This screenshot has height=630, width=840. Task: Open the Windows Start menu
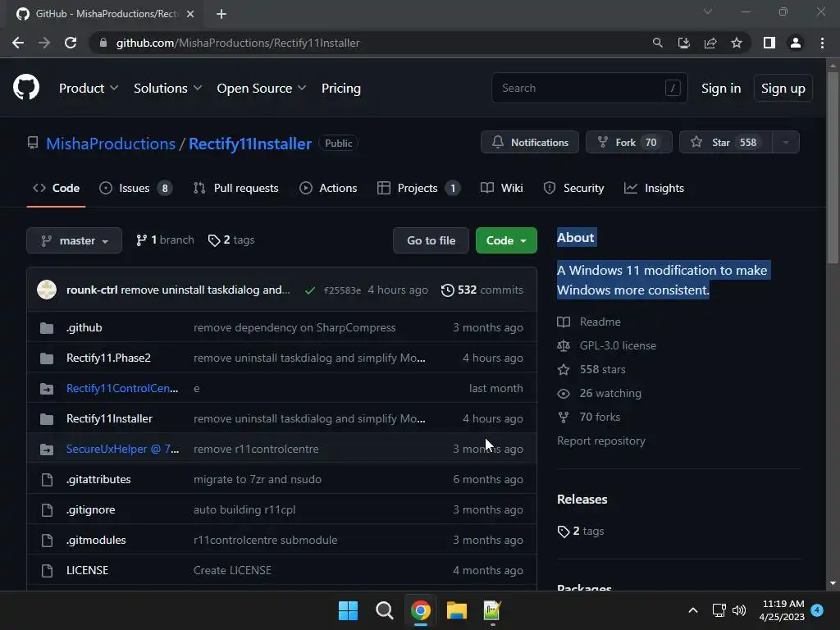(348, 610)
